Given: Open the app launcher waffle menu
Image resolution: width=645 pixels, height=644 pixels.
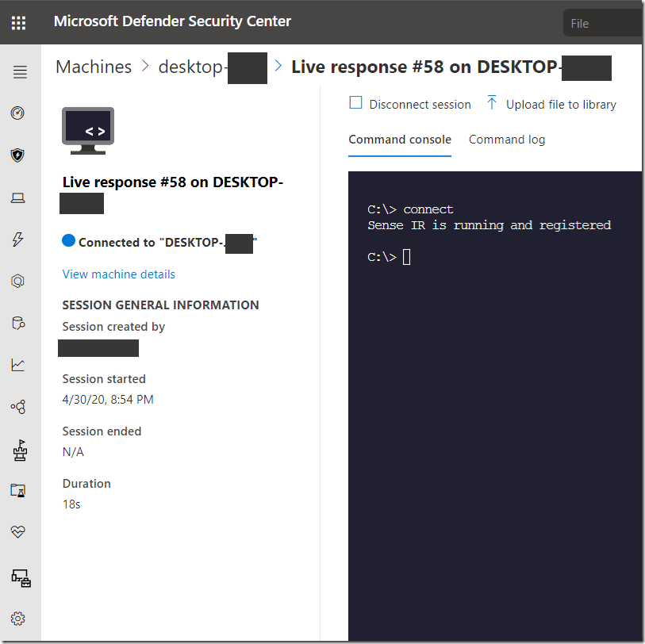Looking at the screenshot, I should (19, 23).
